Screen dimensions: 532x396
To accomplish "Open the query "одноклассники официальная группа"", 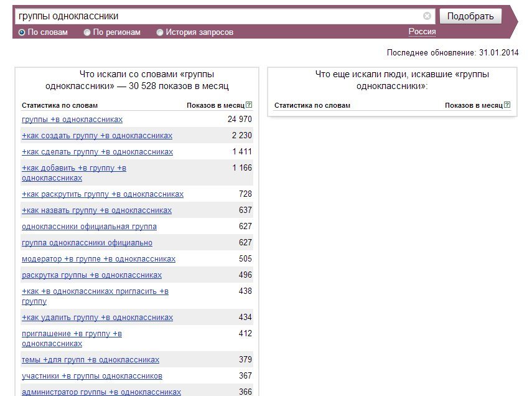I will 89,227.
